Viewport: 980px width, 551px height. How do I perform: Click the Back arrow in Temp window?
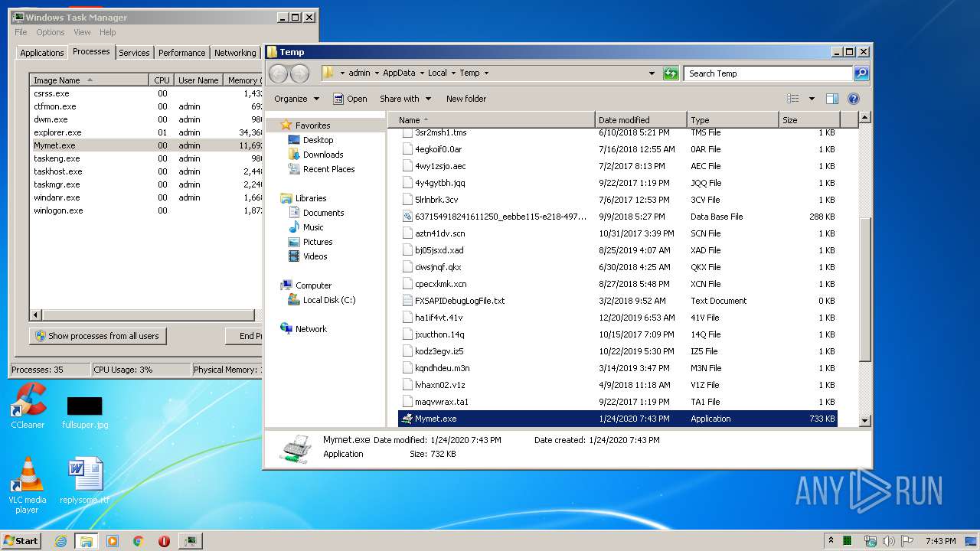(279, 73)
